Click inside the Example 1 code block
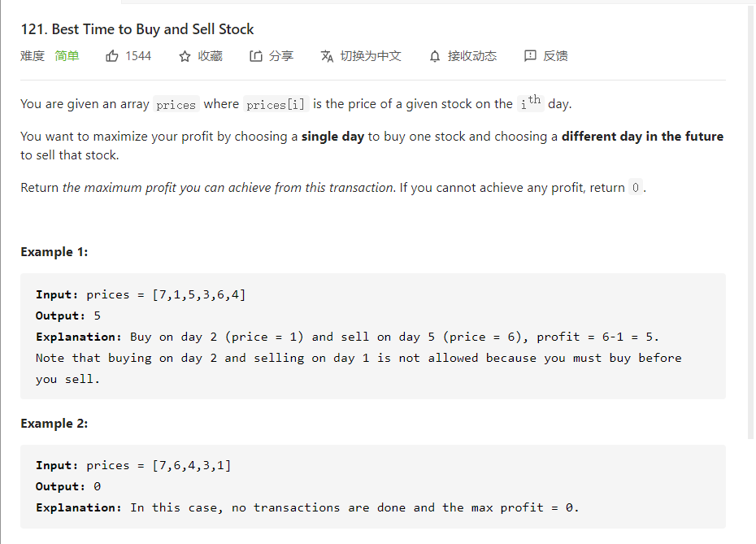 click(x=372, y=337)
